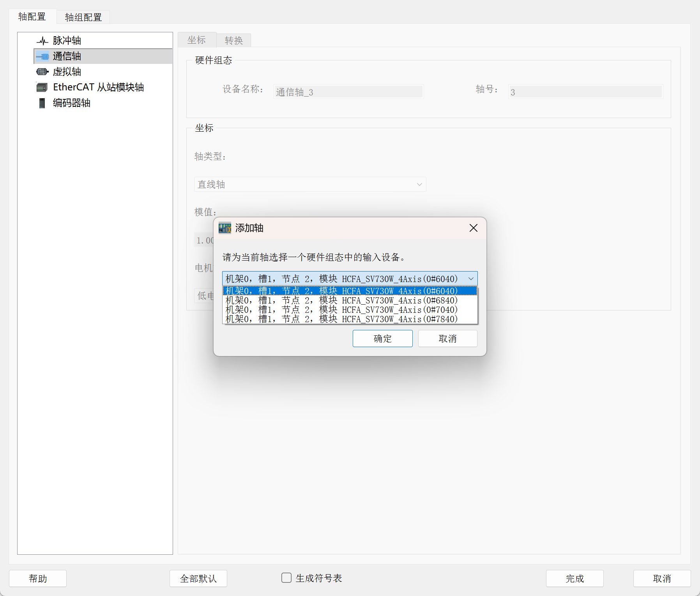Click the 编码器轴 encoder axis icon
Viewport: 700px width, 596px height.
[42, 103]
